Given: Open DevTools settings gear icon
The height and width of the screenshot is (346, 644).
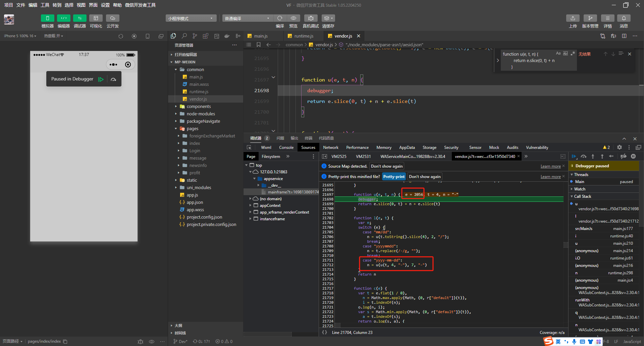Looking at the screenshot, I should coord(620,148).
